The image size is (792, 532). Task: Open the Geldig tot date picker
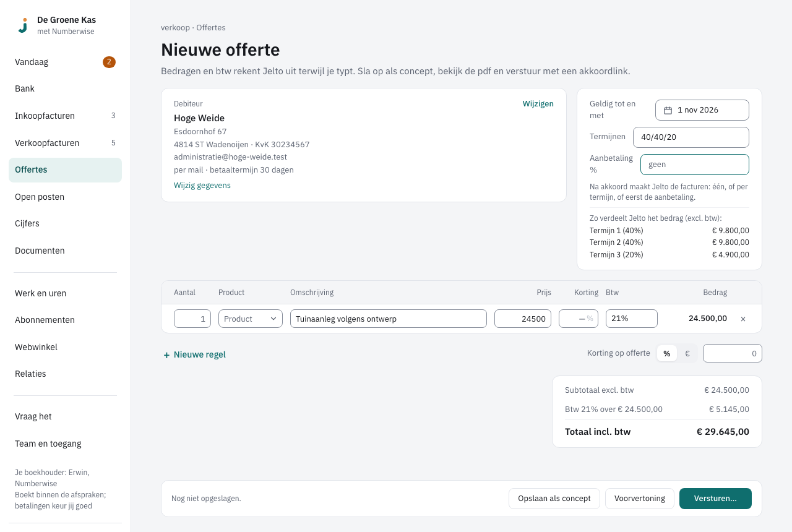[702, 110]
